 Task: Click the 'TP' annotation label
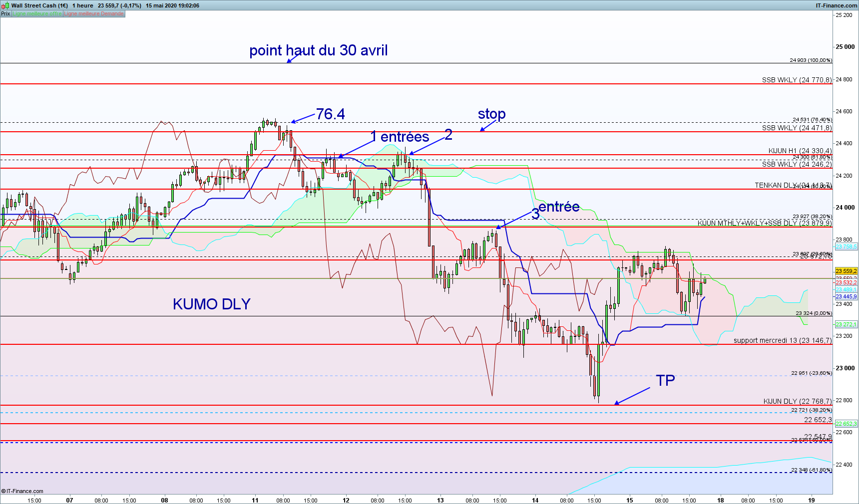(665, 380)
